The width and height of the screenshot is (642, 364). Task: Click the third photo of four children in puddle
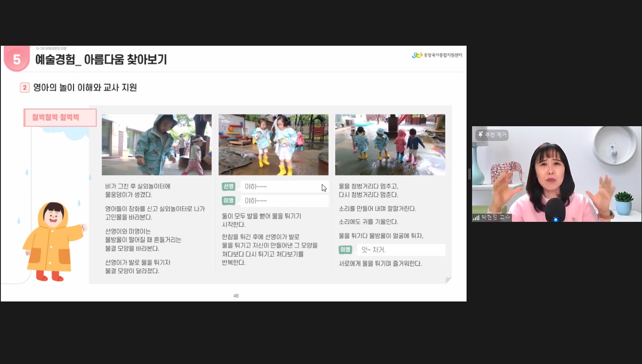pyautogui.click(x=390, y=145)
